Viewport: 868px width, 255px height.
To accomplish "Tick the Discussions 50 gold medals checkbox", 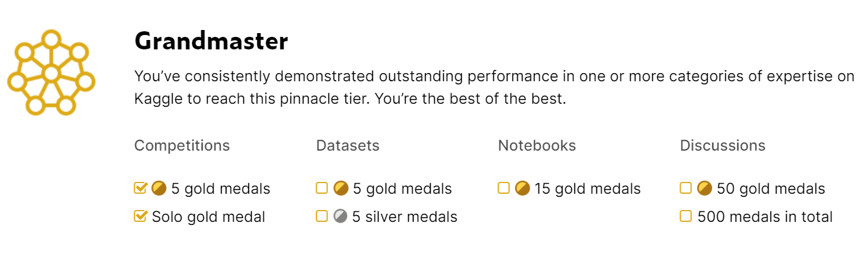I will [686, 188].
